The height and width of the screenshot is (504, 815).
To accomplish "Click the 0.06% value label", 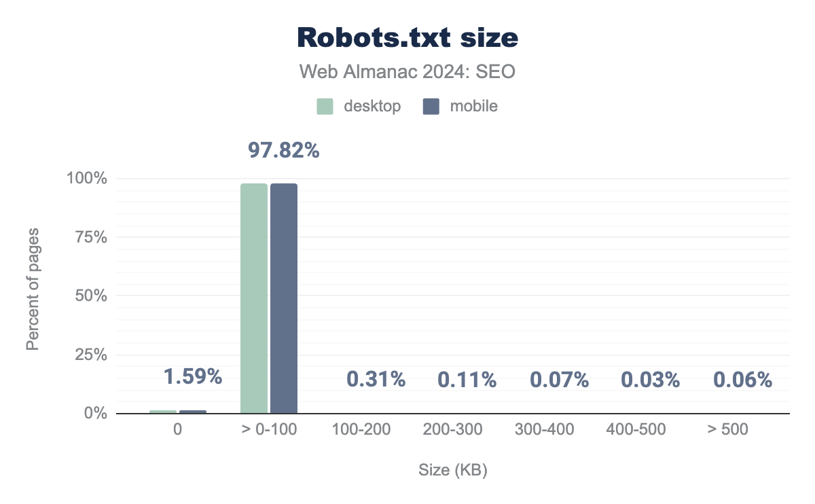I will 742,380.
